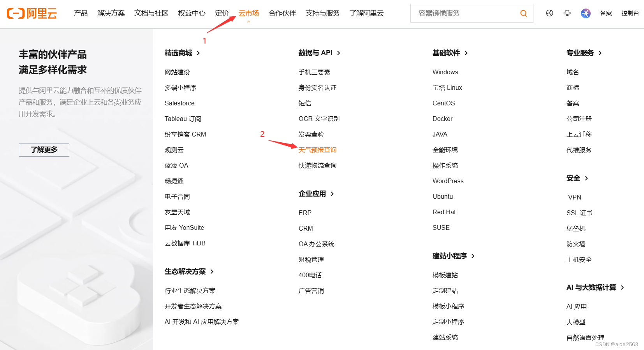Open 多端小程序 link
The image size is (644, 350).
click(x=180, y=87)
